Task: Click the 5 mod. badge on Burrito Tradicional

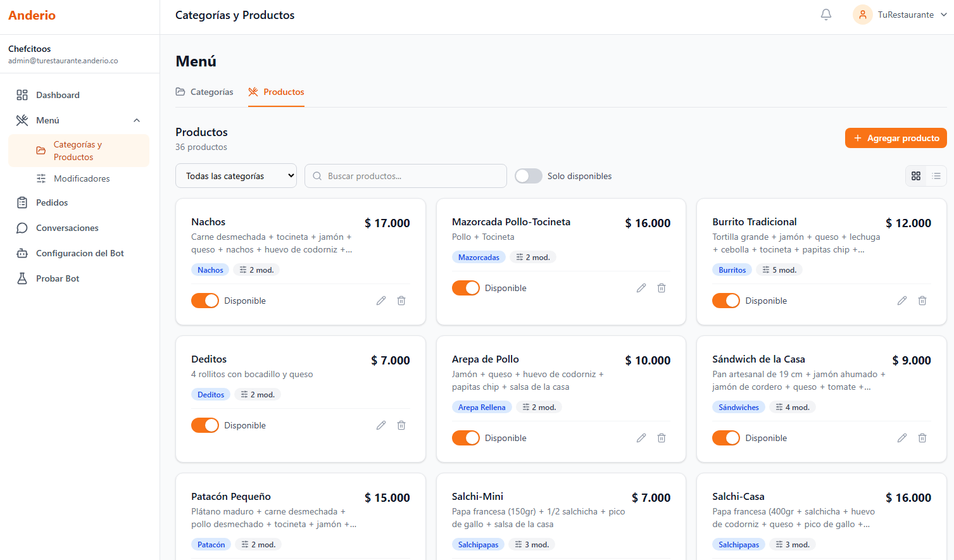Action: click(779, 270)
